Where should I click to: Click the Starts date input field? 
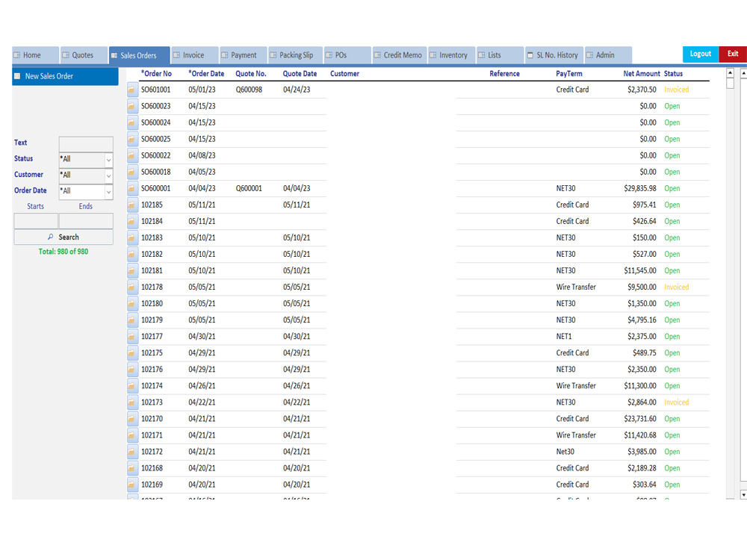point(36,221)
